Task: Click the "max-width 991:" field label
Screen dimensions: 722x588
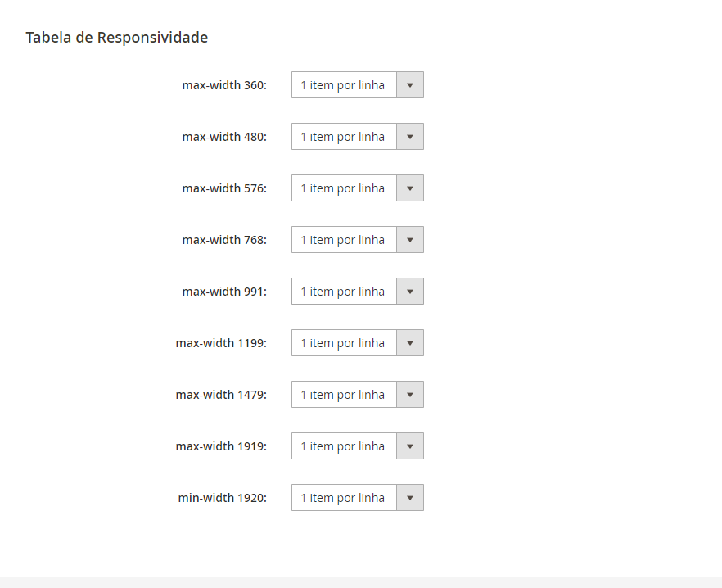Action: tap(224, 292)
